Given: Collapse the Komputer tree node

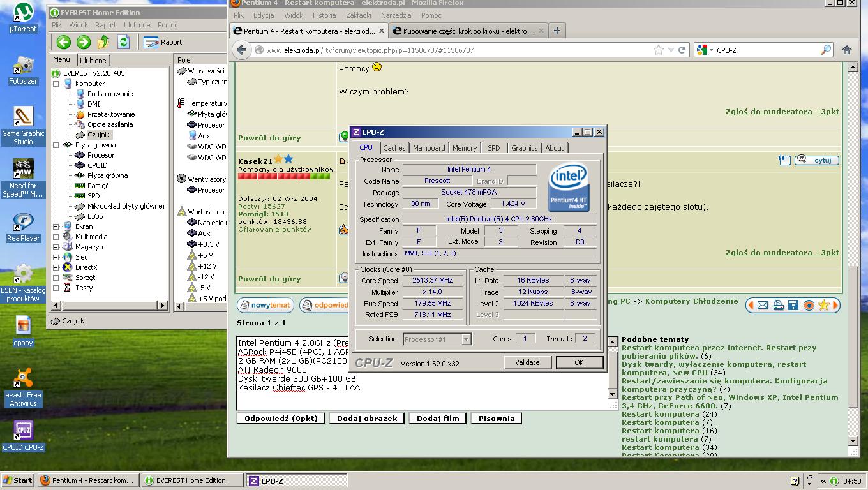Looking at the screenshot, I should (56, 84).
